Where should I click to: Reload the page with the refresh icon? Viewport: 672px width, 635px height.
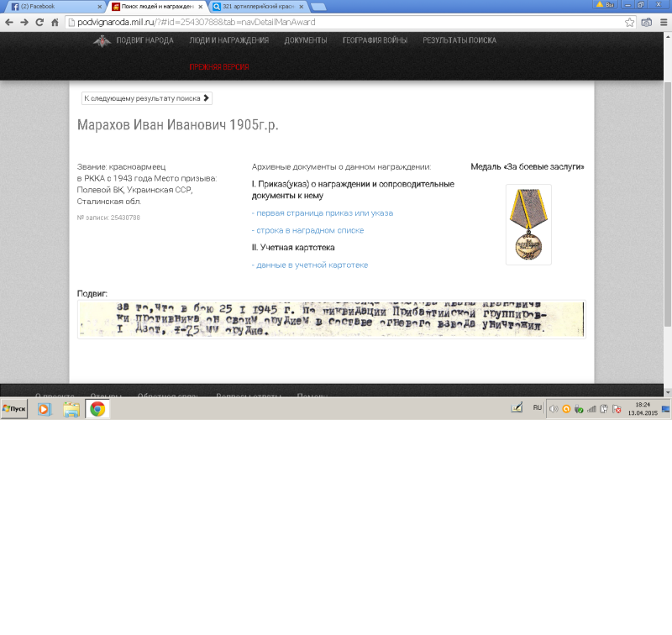[x=39, y=22]
